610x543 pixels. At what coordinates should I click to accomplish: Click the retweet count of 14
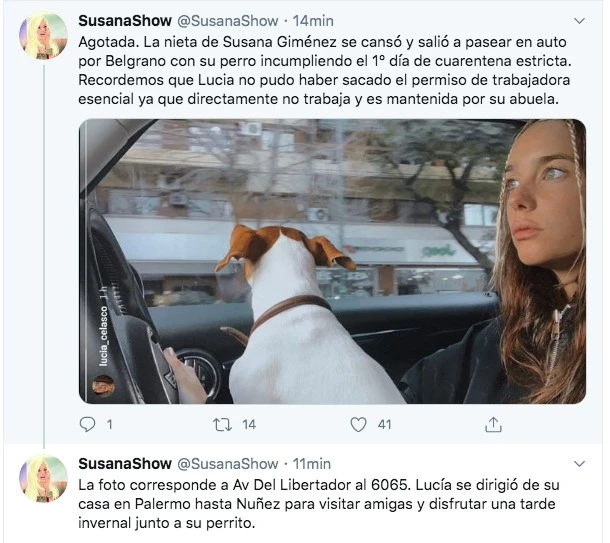(249, 424)
